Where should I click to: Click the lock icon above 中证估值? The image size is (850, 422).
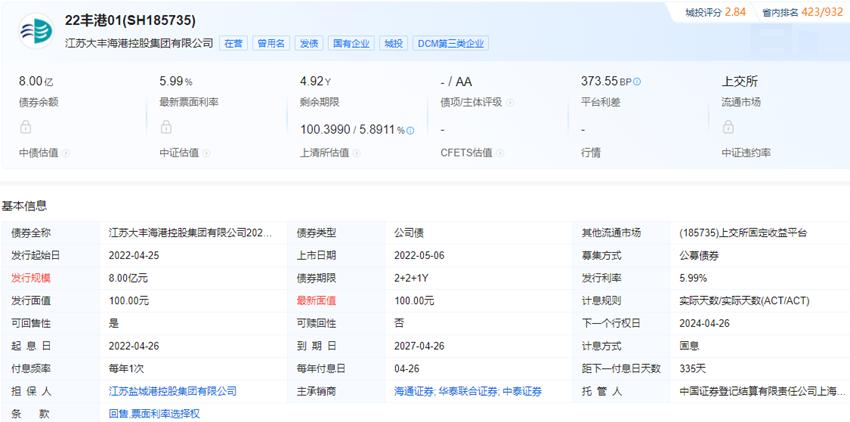click(x=165, y=127)
